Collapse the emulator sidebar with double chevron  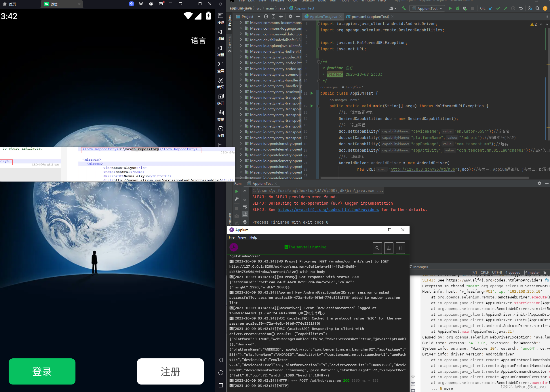point(220,4)
